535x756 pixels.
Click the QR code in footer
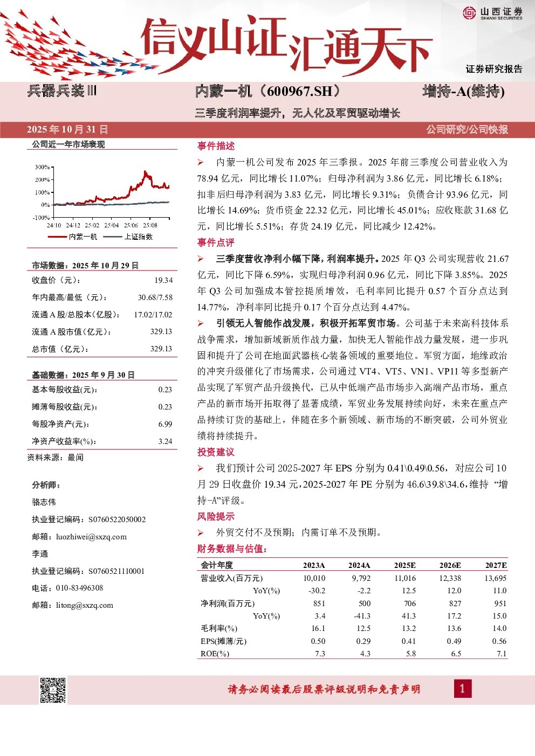coord(53,690)
